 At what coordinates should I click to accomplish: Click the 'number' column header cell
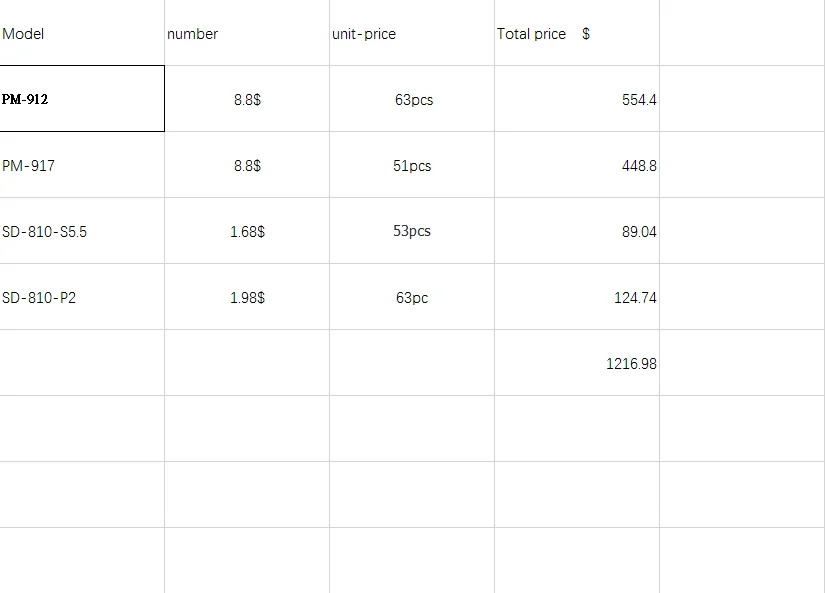click(x=247, y=34)
